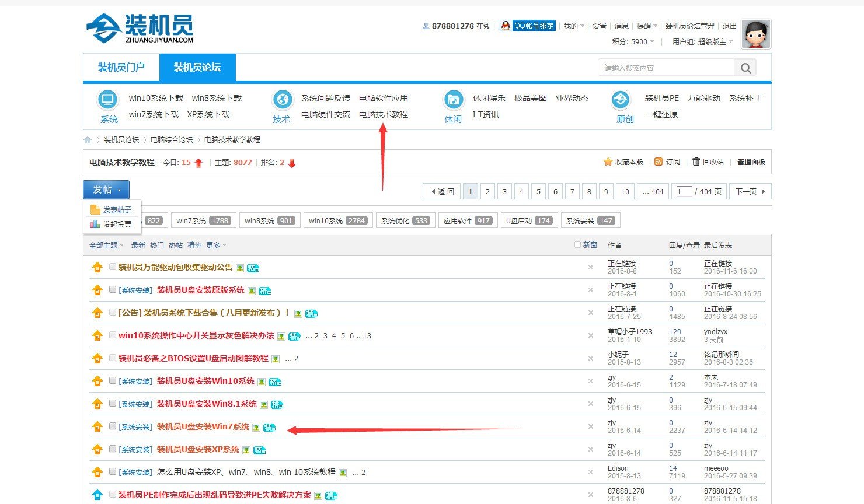Click the page number input box

coord(684,191)
